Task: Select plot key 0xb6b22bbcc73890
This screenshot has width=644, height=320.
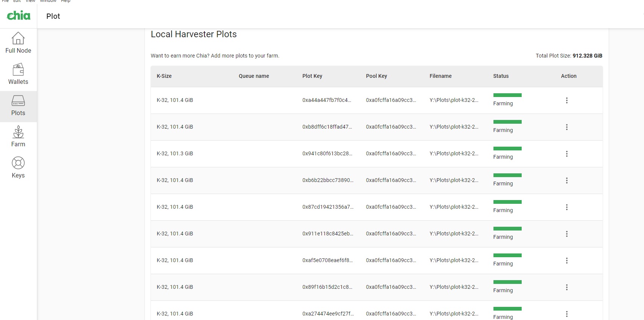Action: click(328, 180)
